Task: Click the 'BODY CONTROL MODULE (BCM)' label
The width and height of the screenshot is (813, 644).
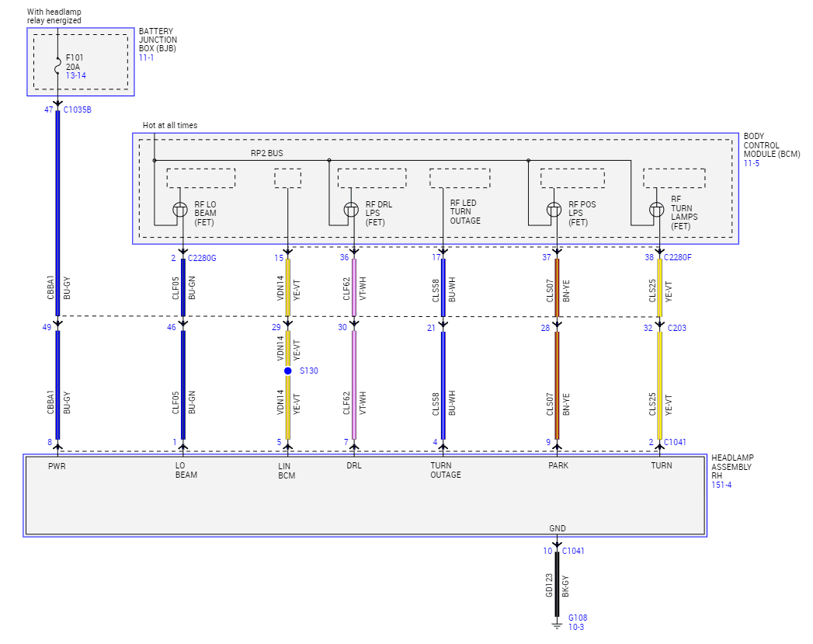Action: [772, 145]
